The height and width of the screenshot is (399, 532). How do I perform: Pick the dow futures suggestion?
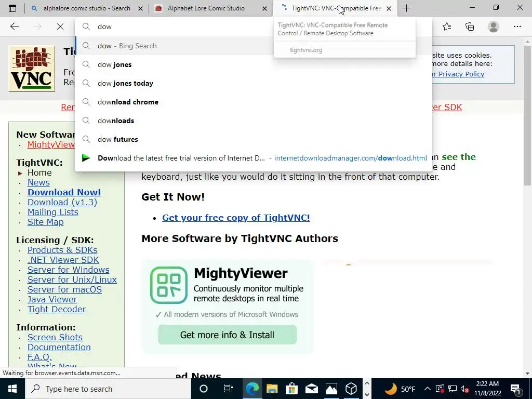click(254, 139)
